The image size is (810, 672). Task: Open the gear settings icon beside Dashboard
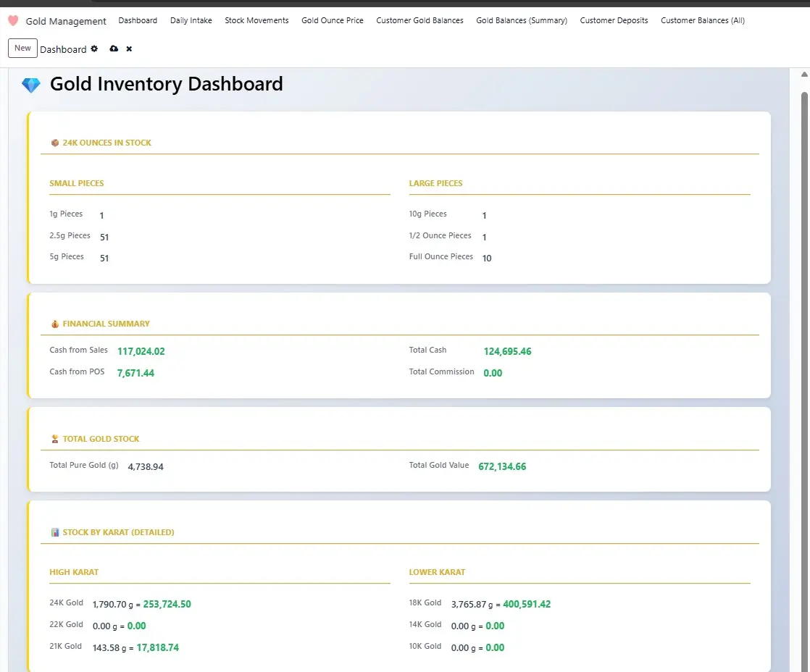(x=94, y=49)
